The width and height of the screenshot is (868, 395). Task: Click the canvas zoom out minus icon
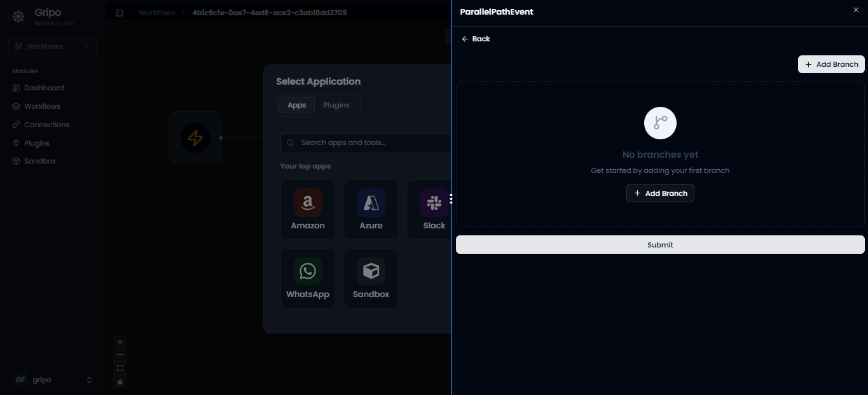click(120, 355)
